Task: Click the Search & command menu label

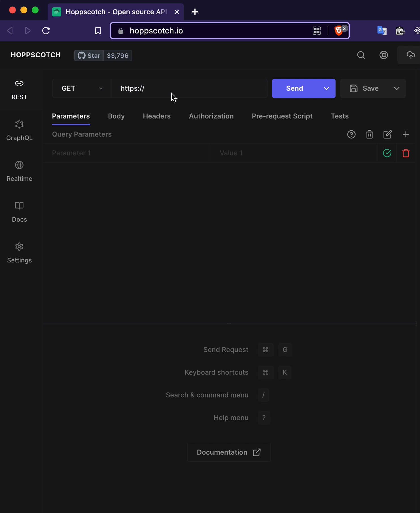Action: 207,395
